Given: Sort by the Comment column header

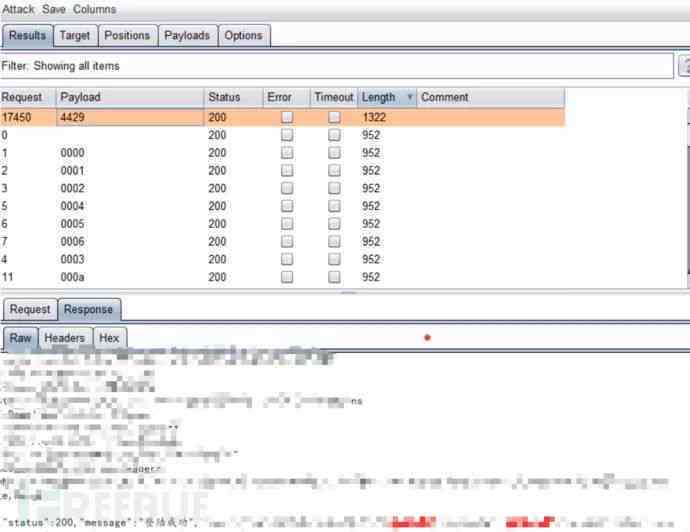Looking at the screenshot, I should tap(491, 97).
